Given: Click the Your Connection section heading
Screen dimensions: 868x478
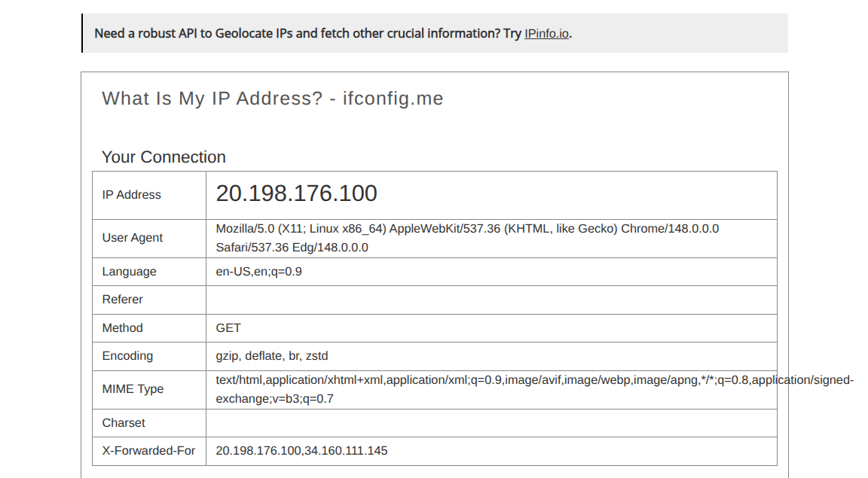Looking at the screenshot, I should 164,157.
